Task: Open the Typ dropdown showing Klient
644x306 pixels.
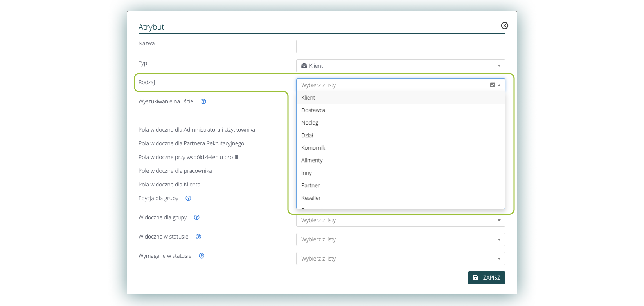Action: [400, 66]
